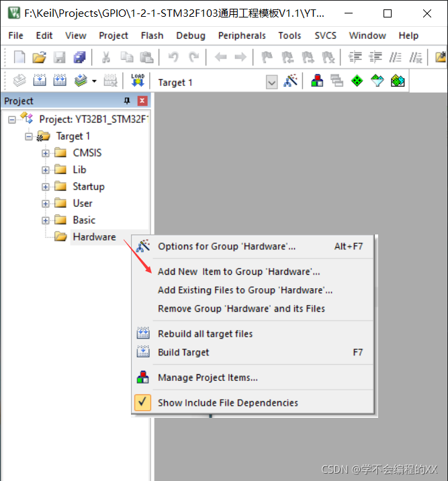448x481 pixels.
Task: Expand the CMSIS group
Action: pyautogui.click(x=46, y=153)
